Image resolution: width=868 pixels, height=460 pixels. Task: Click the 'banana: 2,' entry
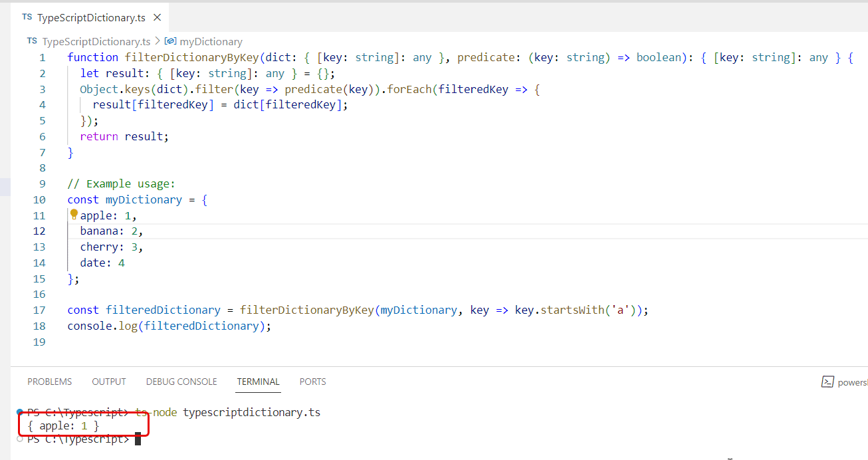tap(112, 231)
